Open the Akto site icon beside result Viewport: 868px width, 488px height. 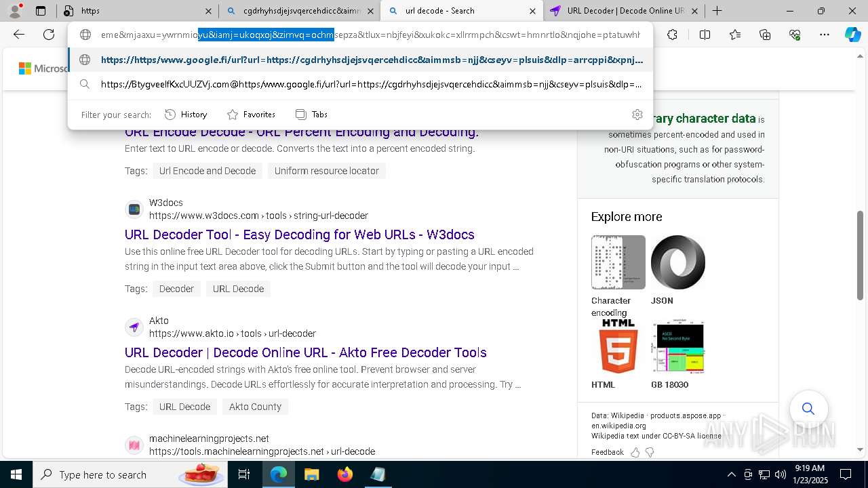[x=134, y=327]
